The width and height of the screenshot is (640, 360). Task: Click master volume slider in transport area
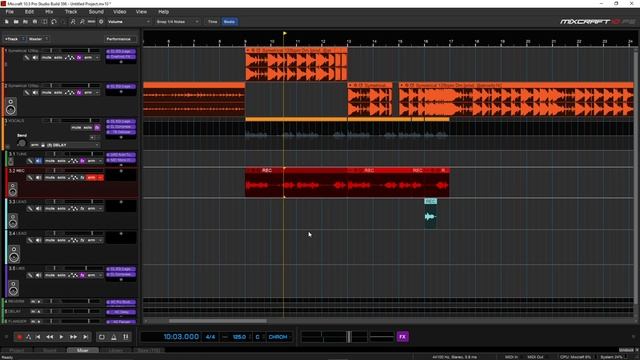point(349,337)
